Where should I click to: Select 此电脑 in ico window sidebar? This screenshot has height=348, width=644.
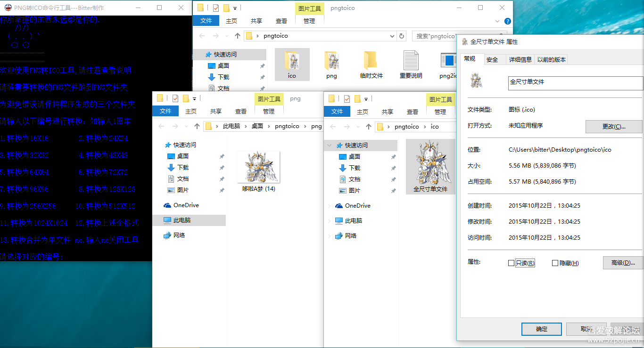click(348, 221)
